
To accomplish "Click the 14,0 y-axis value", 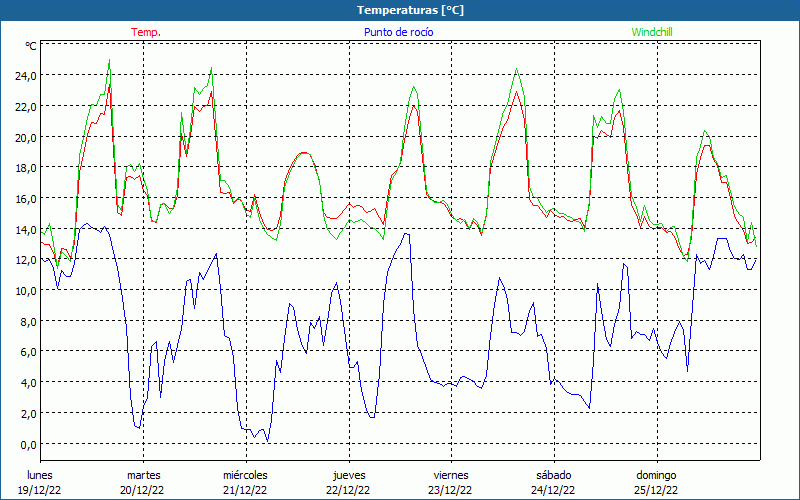I will click(26, 229).
